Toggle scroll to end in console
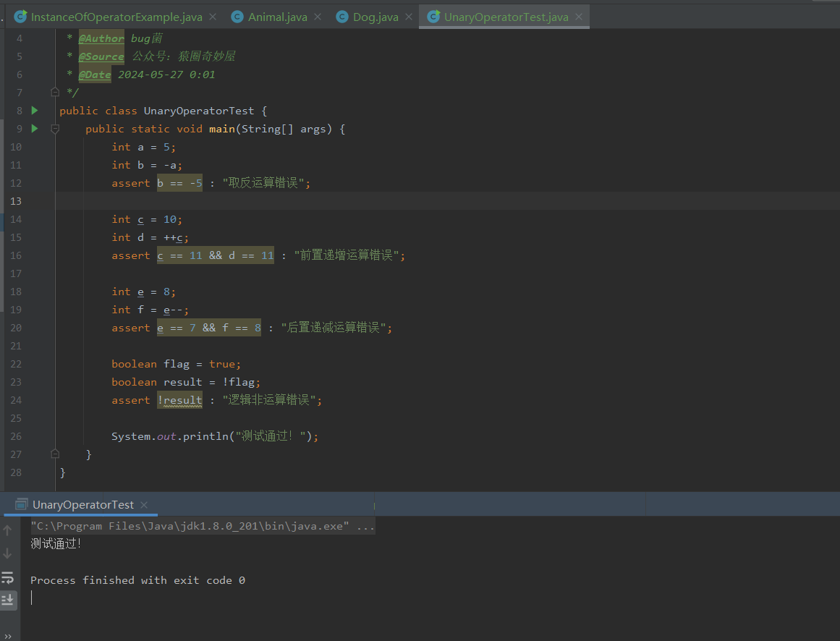Viewport: 840px width, 641px height. point(8,600)
